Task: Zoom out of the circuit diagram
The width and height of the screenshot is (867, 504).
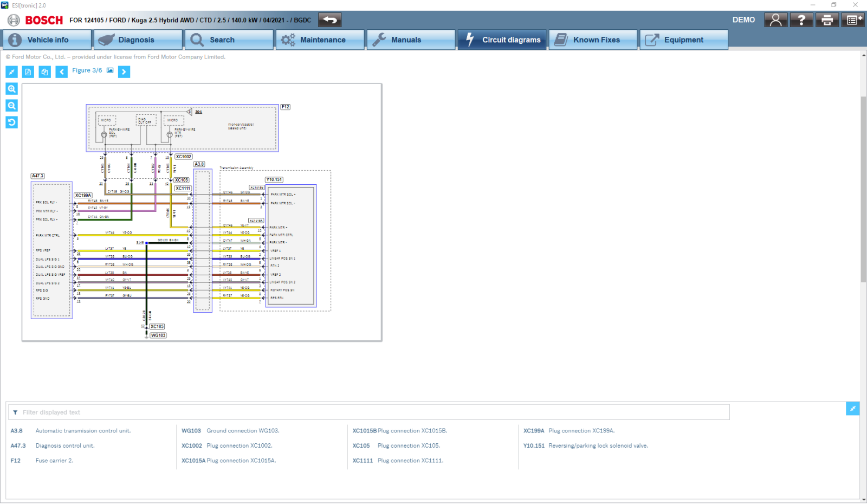Action: tap(11, 106)
